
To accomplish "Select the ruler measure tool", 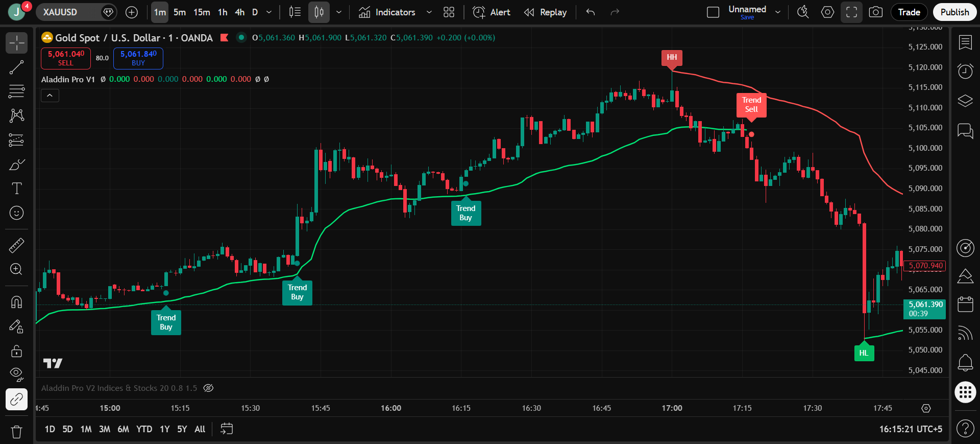I will click(x=16, y=246).
